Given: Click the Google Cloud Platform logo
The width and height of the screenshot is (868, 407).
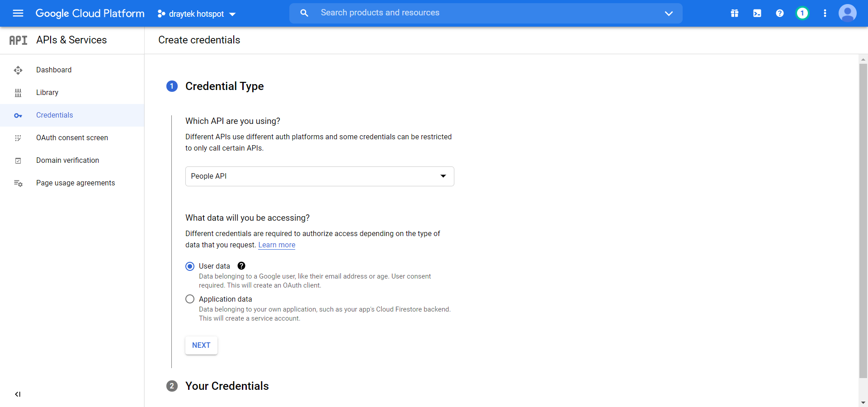Looking at the screenshot, I should click(x=90, y=14).
